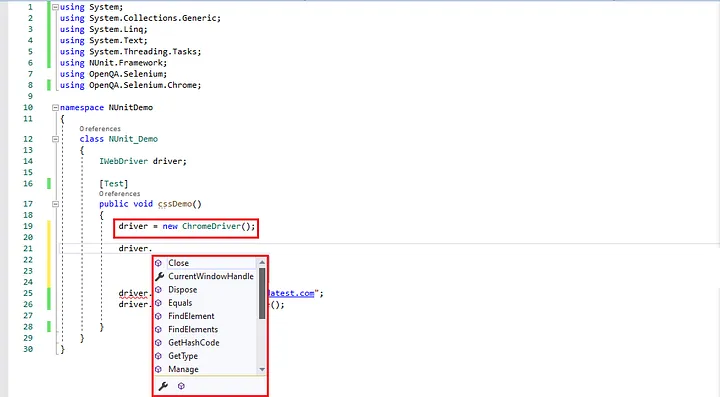The height and width of the screenshot is (397, 720).
Task: Click the method cube icon beside GetHashCode
Action: [x=158, y=343]
